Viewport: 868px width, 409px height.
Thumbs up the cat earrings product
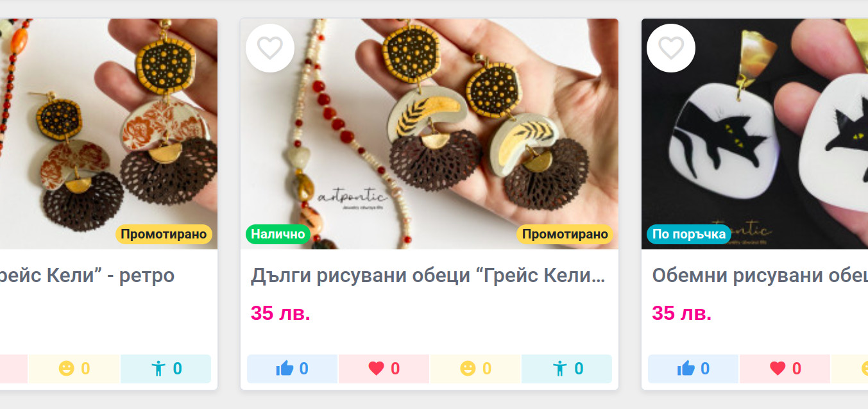tap(694, 369)
